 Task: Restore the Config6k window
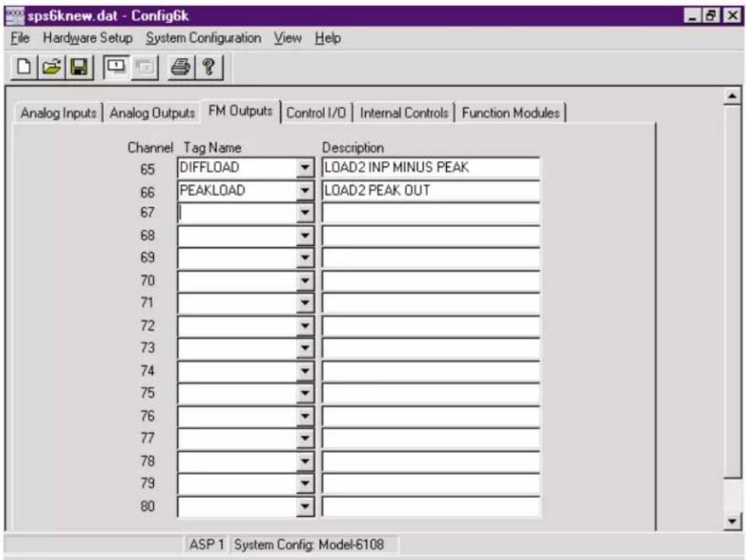coord(711,16)
